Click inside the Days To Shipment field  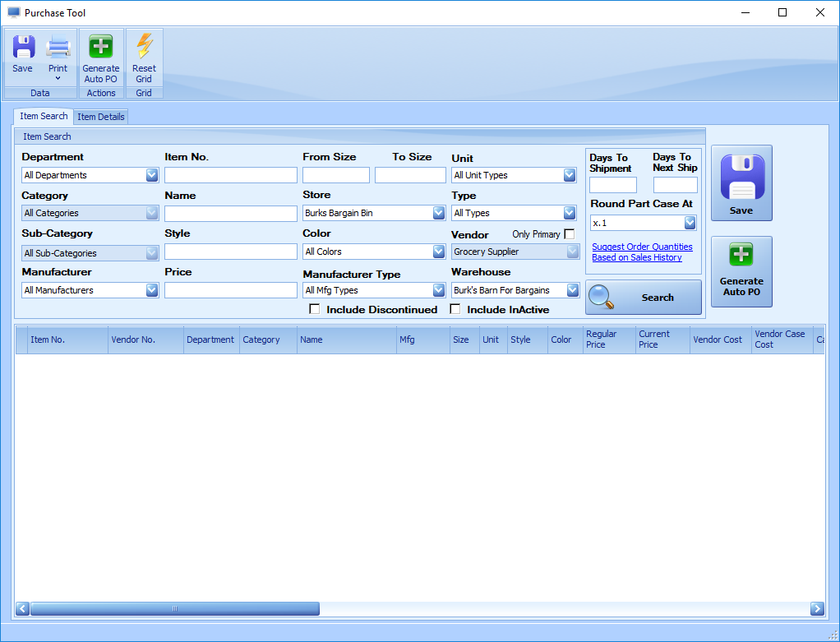coord(612,184)
